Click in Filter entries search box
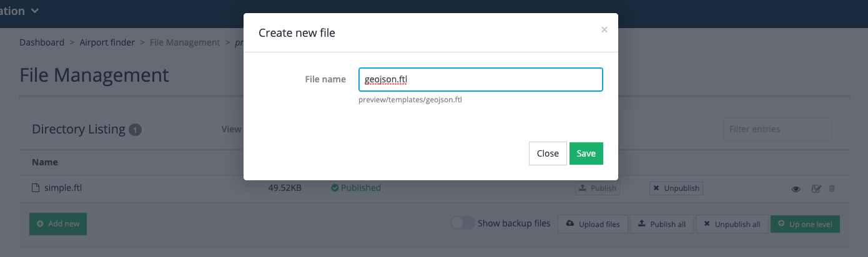868x257 pixels. pyautogui.click(x=777, y=129)
